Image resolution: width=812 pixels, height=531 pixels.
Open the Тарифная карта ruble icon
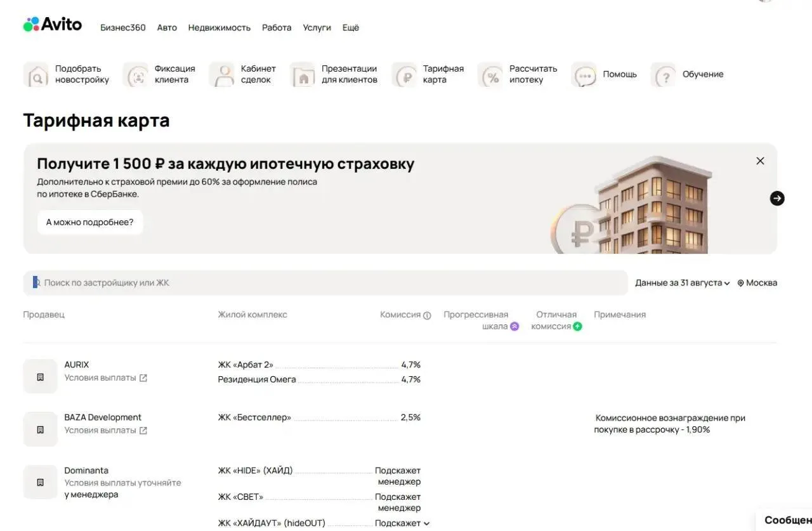(x=404, y=74)
